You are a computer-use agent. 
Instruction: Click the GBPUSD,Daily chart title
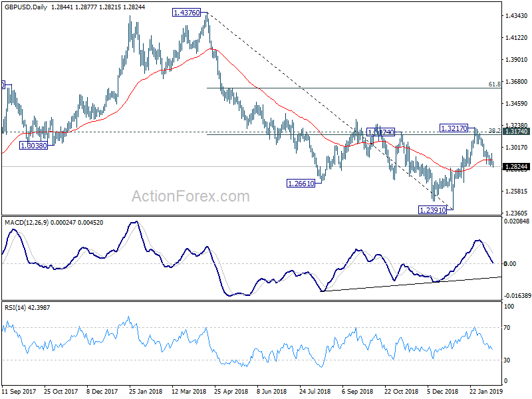pyautogui.click(x=26, y=7)
